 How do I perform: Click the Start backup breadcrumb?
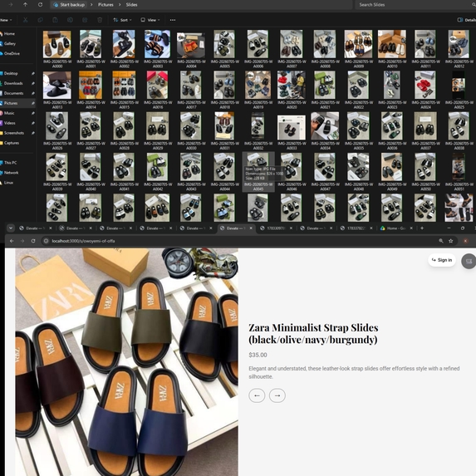click(69, 4)
